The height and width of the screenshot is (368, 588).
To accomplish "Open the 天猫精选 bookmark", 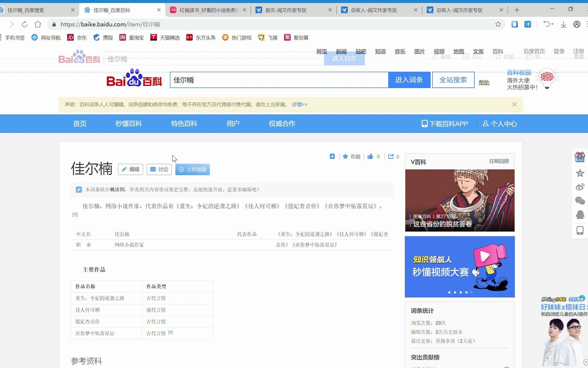I will pyautogui.click(x=165, y=38).
